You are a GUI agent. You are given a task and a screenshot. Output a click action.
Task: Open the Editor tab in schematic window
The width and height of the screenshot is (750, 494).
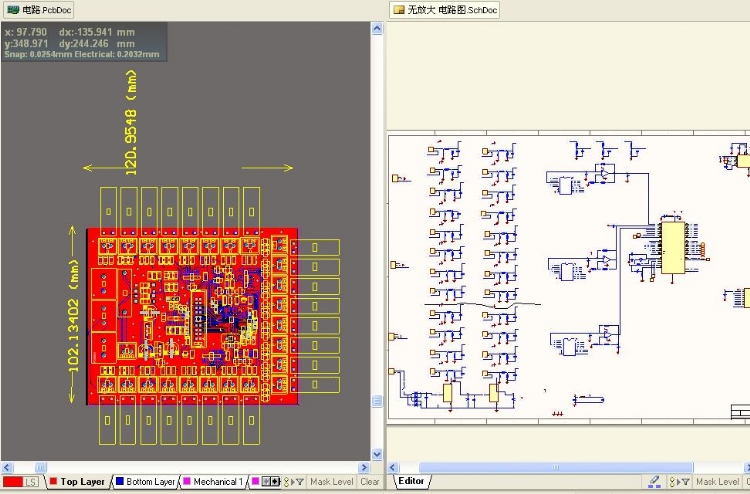click(411, 481)
